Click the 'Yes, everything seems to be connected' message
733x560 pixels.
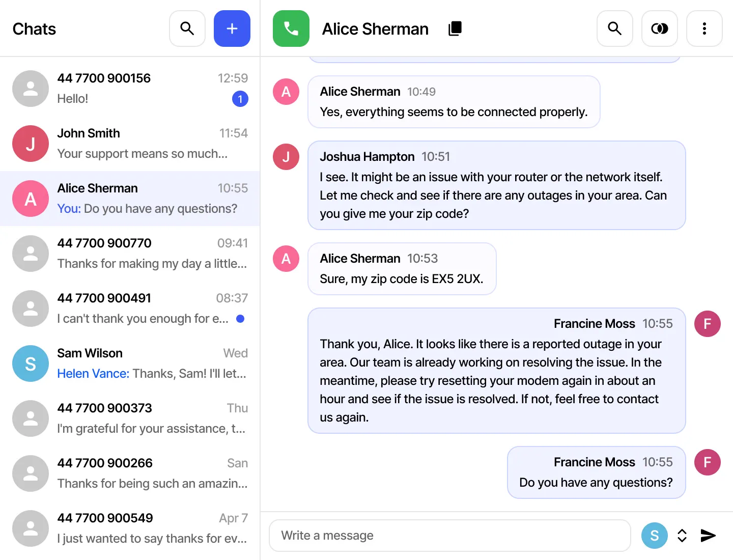454,102
